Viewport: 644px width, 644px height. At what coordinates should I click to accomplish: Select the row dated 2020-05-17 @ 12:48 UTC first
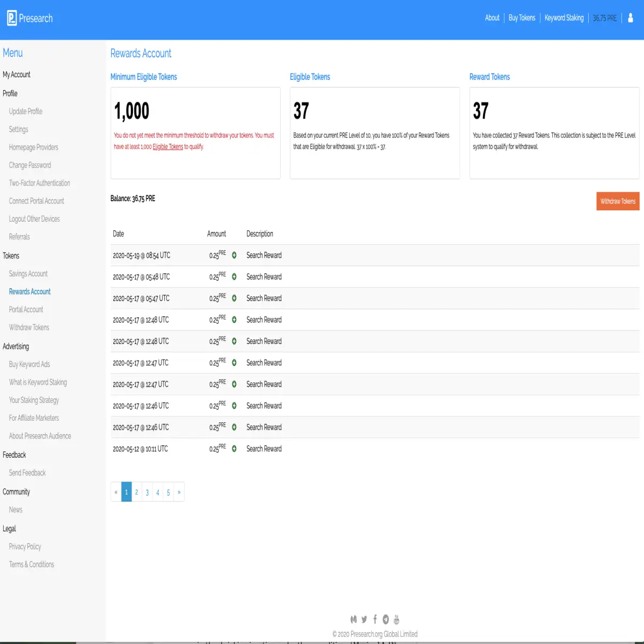click(375, 320)
